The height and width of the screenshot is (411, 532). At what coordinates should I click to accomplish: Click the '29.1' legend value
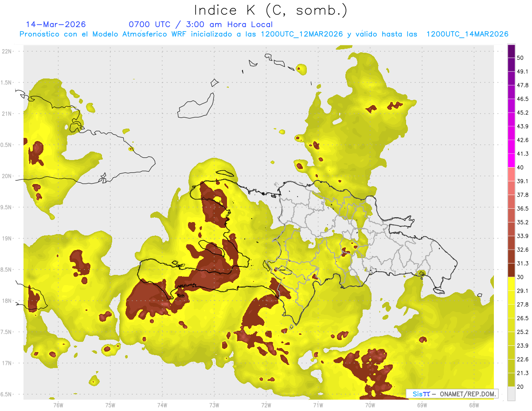pos(523,290)
